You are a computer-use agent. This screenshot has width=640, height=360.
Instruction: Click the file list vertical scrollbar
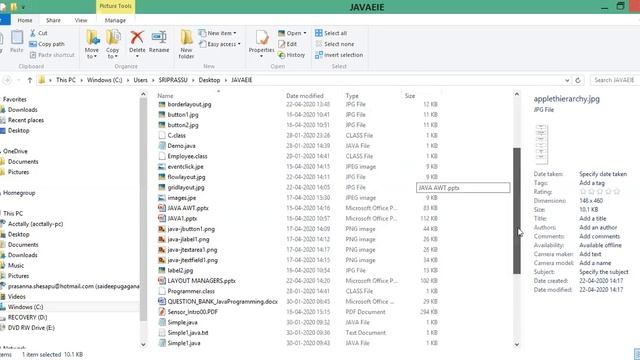point(517,210)
